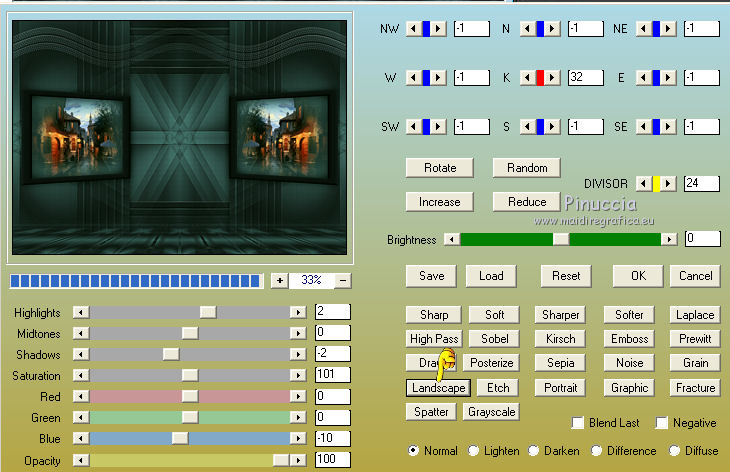This screenshot has width=730, height=472.
Task: Click Green slider right arrow
Action: 298,417
